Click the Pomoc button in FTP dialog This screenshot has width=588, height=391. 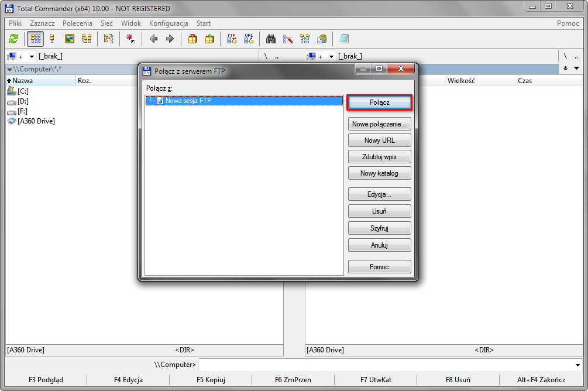(x=380, y=267)
